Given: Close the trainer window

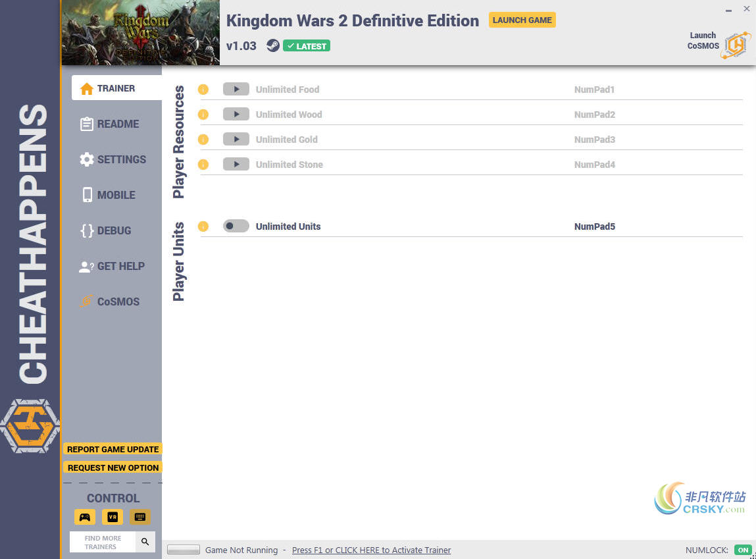Looking at the screenshot, I should [746, 9].
